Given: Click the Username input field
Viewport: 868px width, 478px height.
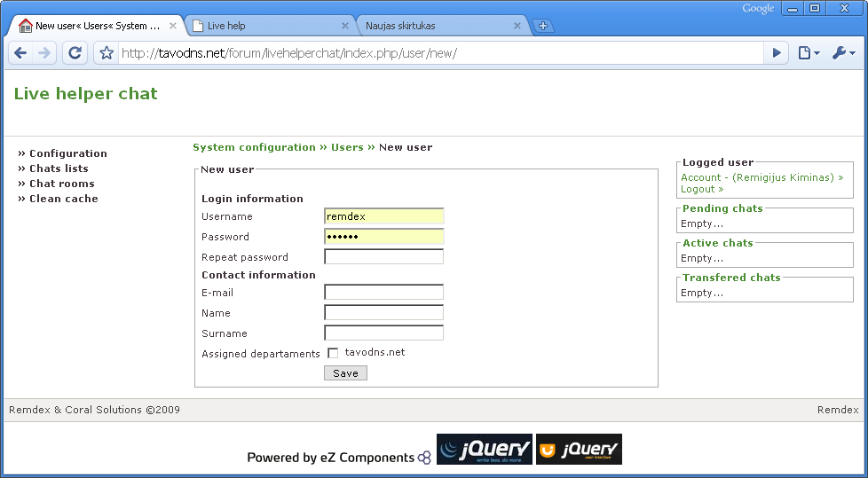Looking at the screenshot, I should pyautogui.click(x=383, y=216).
